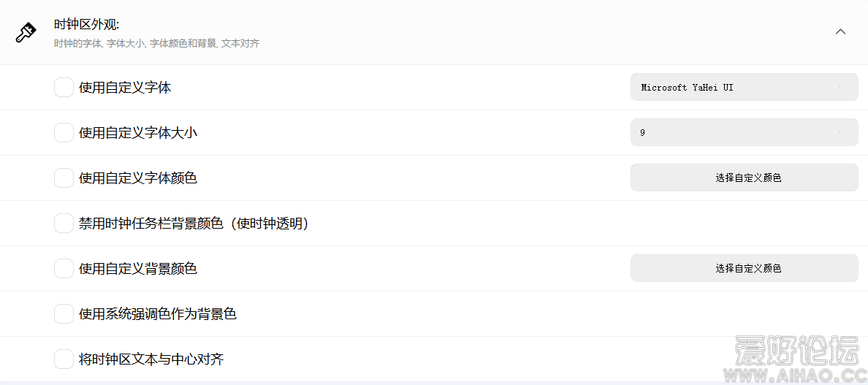Click the AIHAO.CC watermark link text
The height and width of the screenshot is (385, 868).
(799, 375)
